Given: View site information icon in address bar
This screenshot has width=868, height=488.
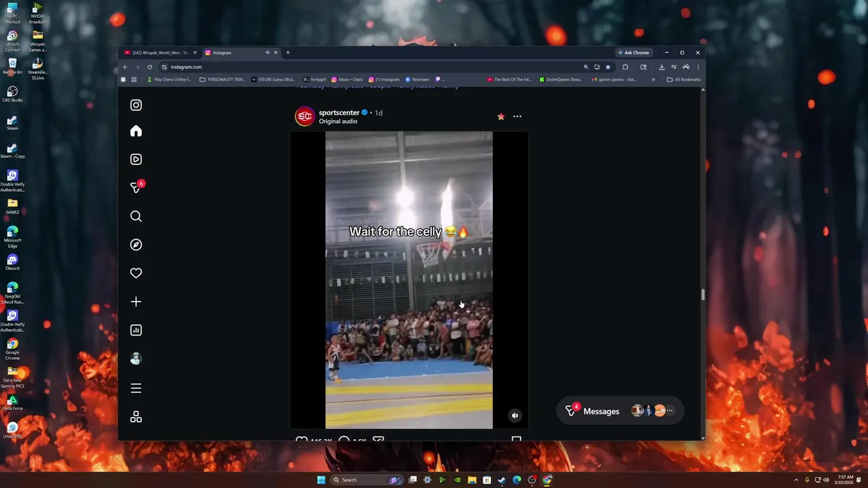Looking at the screenshot, I should click(164, 67).
